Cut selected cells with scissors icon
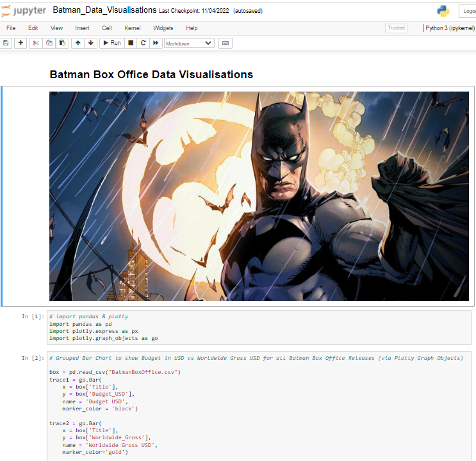The height and width of the screenshot is (461, 476). 36,43
